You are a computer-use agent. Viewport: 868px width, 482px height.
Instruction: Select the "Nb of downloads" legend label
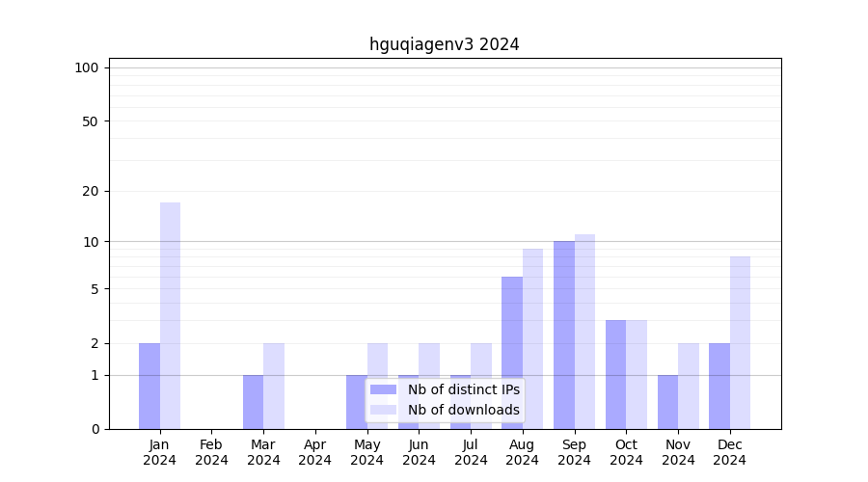(x=463, y=410)
